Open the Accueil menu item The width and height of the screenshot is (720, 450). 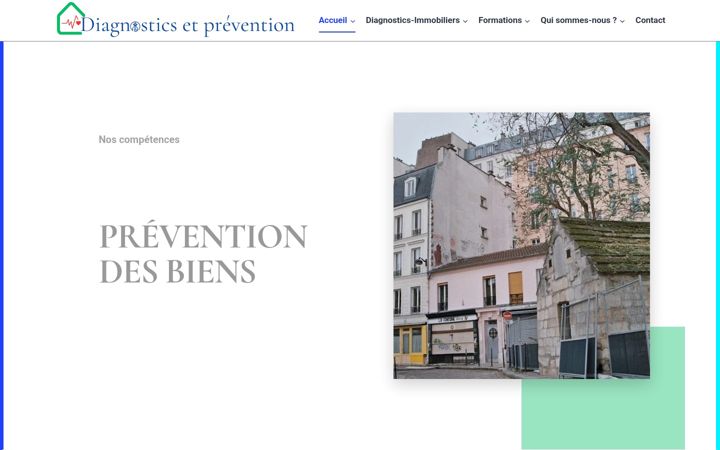pos(333,20)
